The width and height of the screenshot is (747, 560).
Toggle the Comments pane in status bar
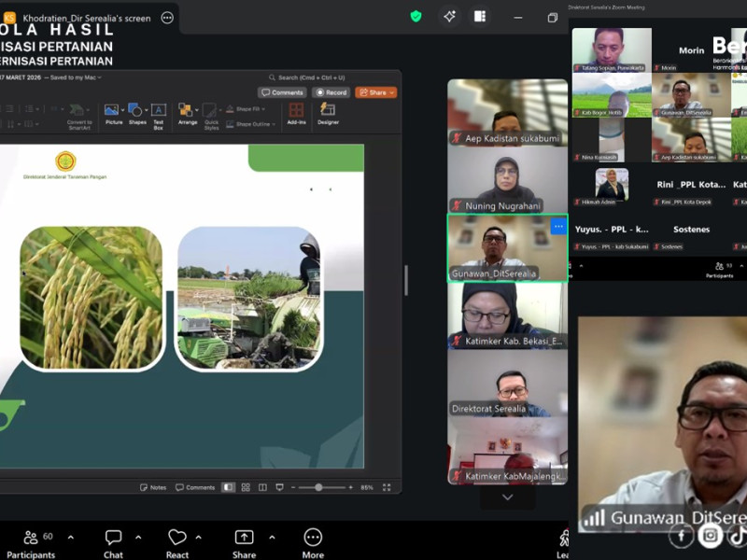point(195,487)
